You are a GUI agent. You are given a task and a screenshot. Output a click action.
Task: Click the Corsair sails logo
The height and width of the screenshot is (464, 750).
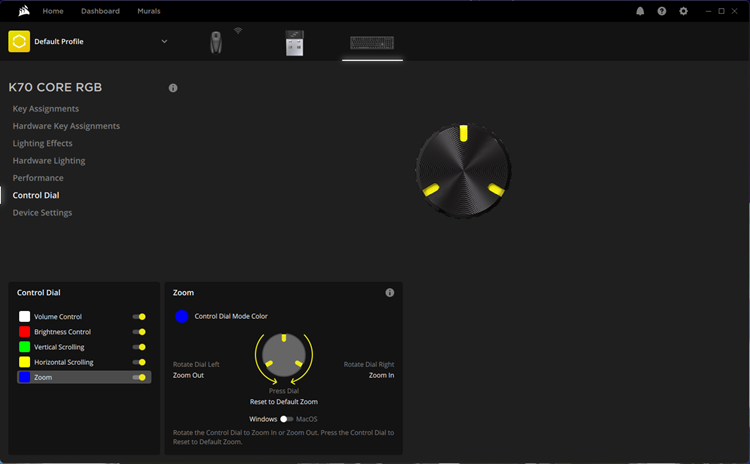(x=24, y=11)
